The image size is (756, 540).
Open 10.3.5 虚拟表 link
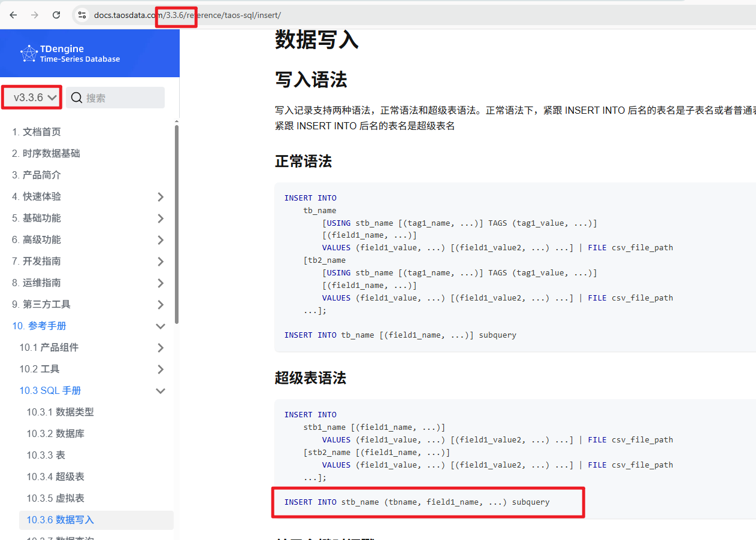click(x=55, y=498)
